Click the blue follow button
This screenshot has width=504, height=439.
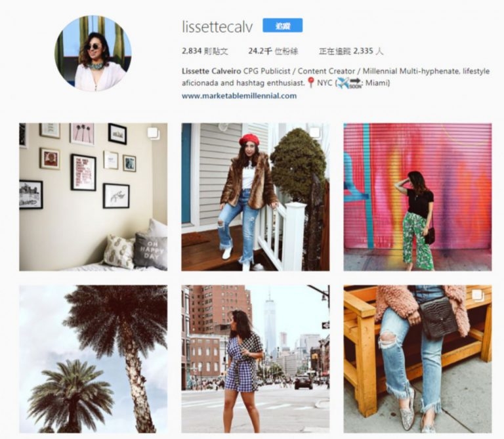pyautogui.click(x=282, y=26)
